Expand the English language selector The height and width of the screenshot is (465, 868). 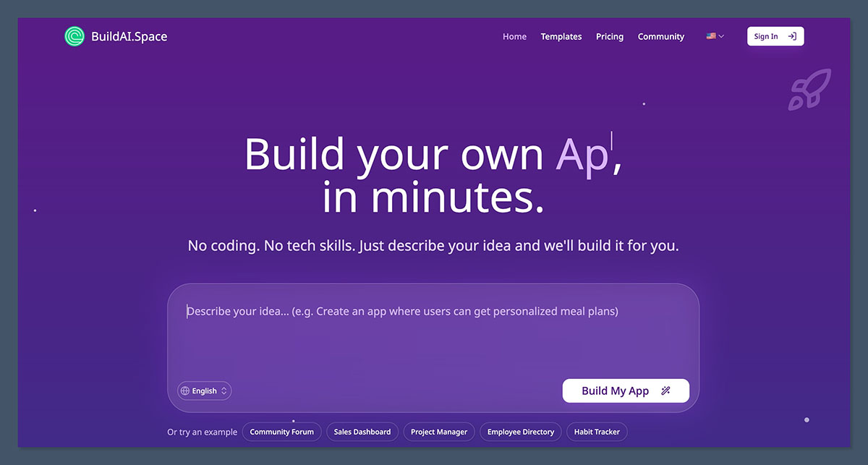[203, 391]
